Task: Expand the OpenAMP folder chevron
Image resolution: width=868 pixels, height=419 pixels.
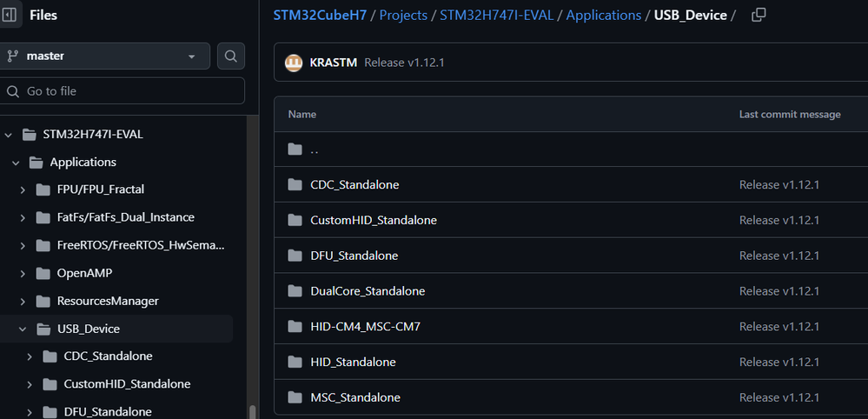Action: (x=23, y=274)
